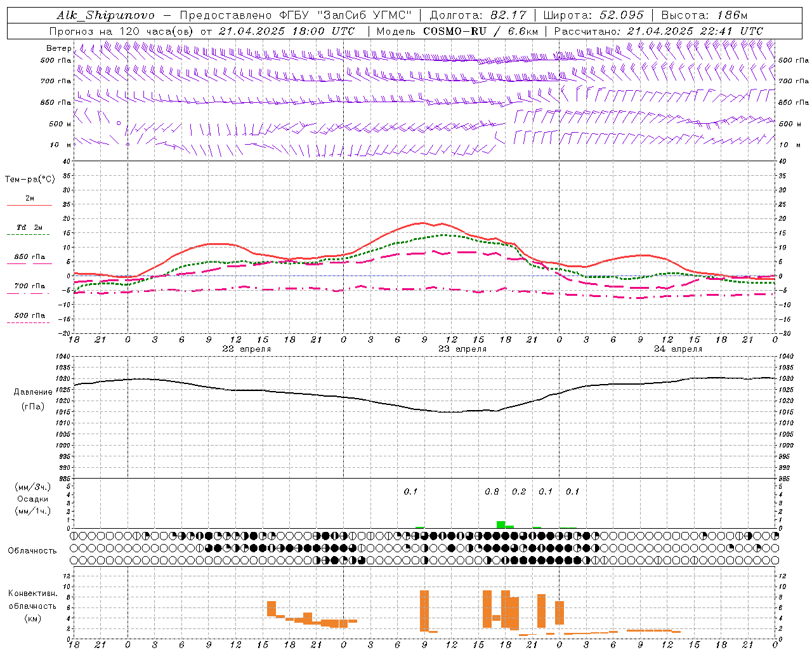Click the "Рассчитано: 21.04.2025 22:41 UTC" timestamp
Image resolution: width=812 pixels, height=650 pixels.
[x=658, y=31]
